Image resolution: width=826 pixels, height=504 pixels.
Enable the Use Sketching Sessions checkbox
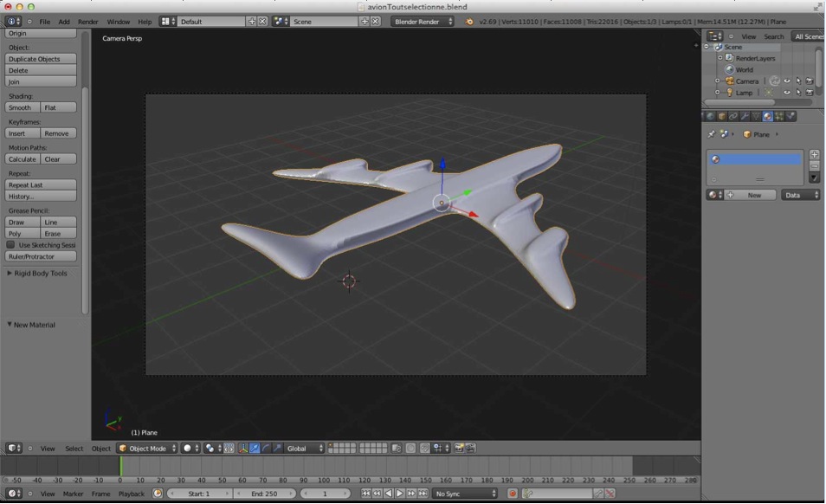[x=11, y=245]
